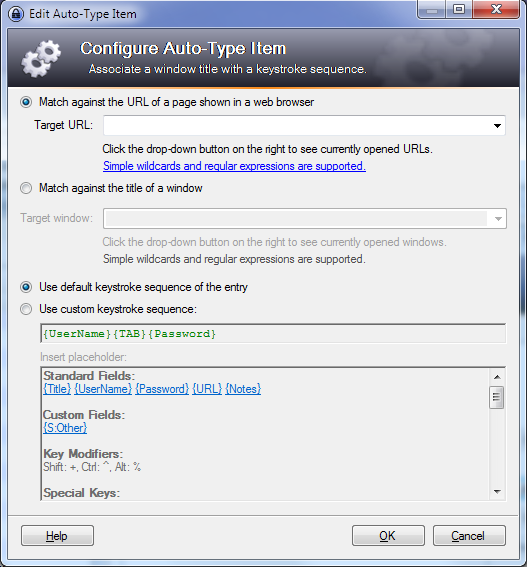
Task: Click the Help button
Action: (x=57, y=536)
